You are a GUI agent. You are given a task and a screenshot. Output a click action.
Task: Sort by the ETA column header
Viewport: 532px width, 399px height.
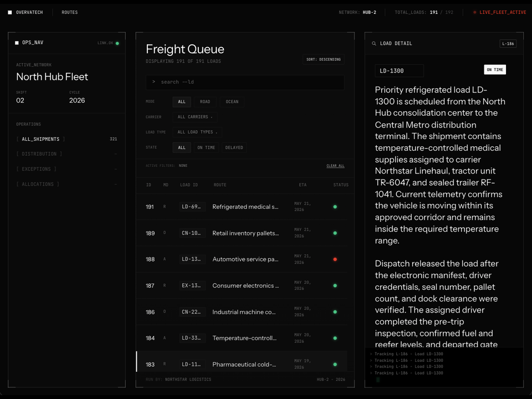click(x=303, y=185)
